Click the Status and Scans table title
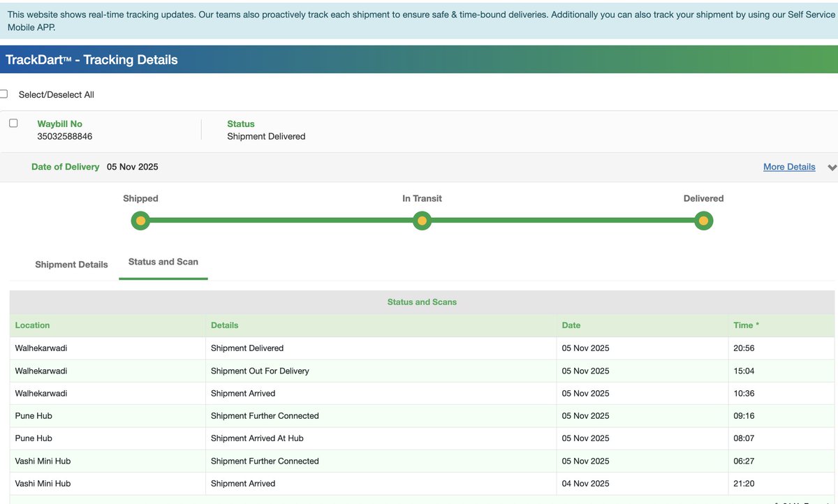This screenshot has width=838, height=504. point(422,302)
